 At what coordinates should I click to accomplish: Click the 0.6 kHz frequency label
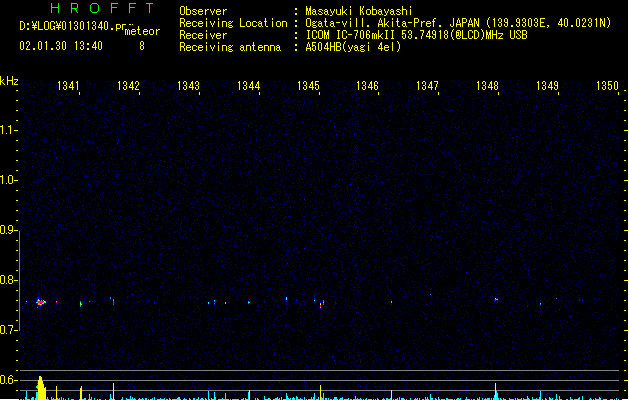coord(8,380)
